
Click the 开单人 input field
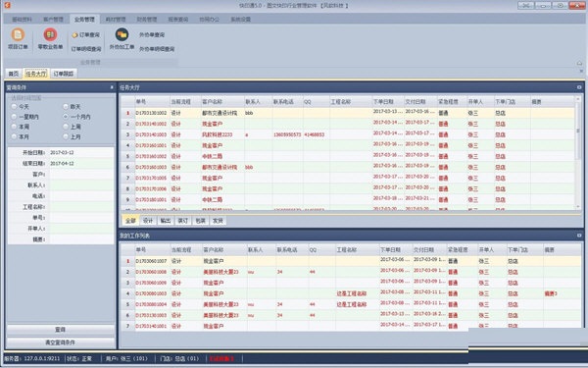(81, 229)
